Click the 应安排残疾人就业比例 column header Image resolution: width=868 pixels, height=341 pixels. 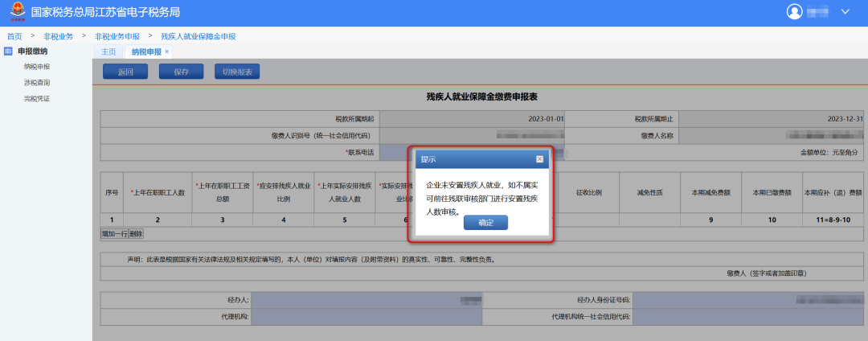(x=284, y=193)
